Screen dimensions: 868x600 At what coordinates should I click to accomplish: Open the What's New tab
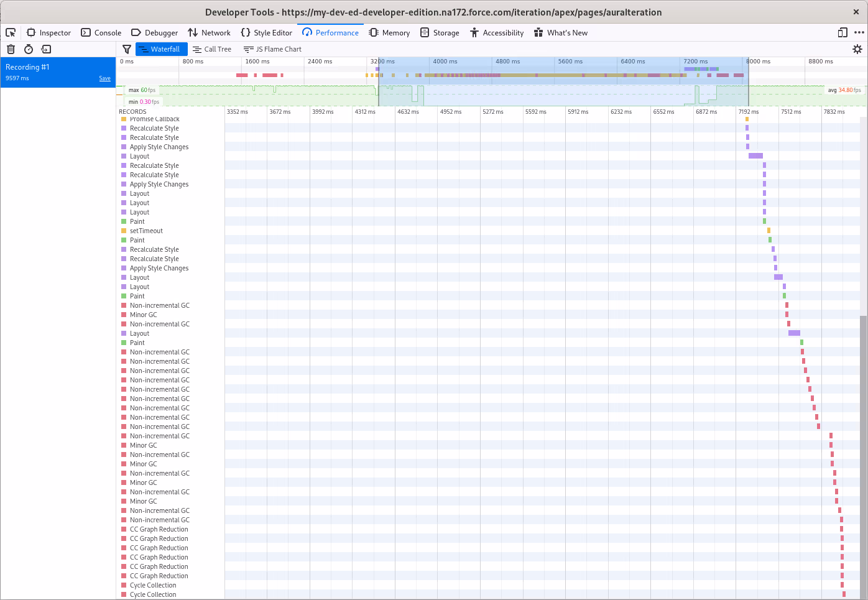coord(561,32)
